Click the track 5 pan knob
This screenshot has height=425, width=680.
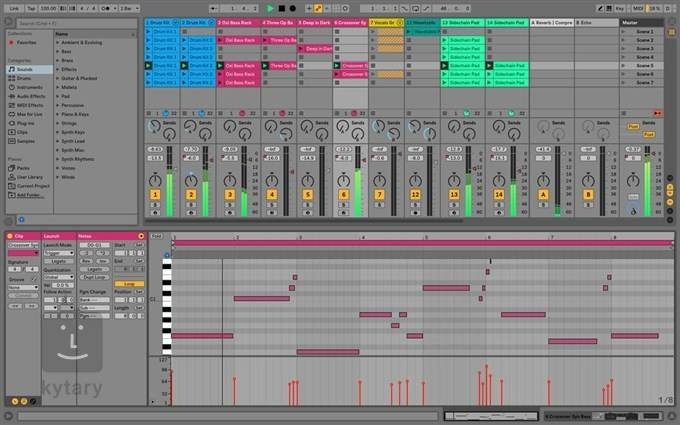pos(307,180)
